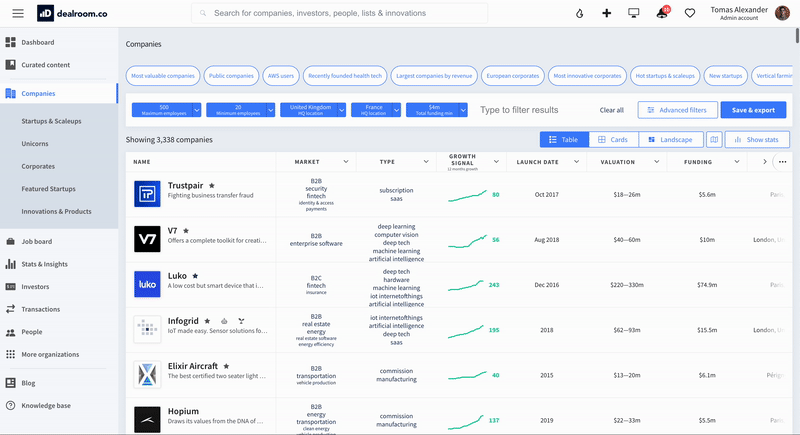
Task: Select the Hot startups & scaleups chip
Action: 665,76
